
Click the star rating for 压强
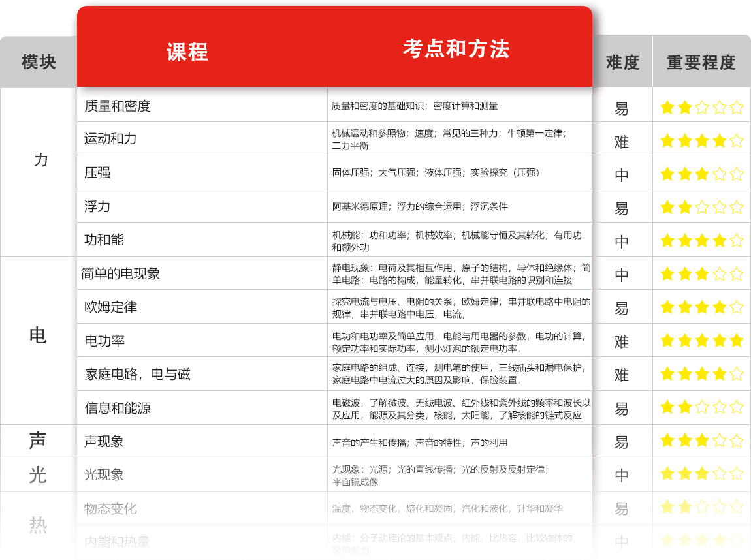tap(701, 174)
